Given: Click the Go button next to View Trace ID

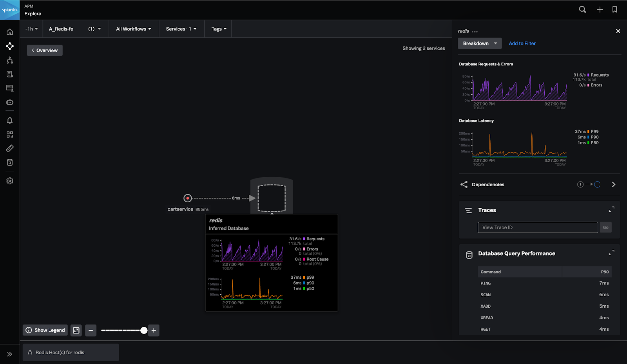Looking at the screenshot, I should point(605,227).
